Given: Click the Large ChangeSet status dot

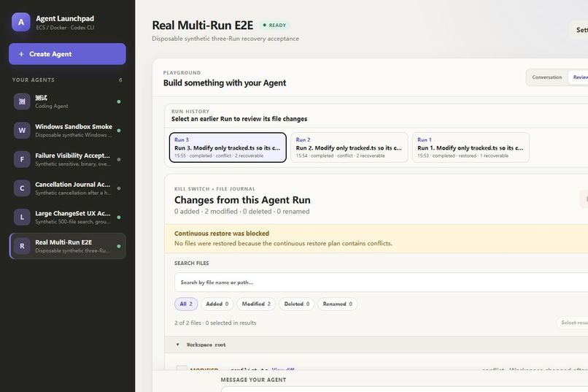Looking at the screenshot, I should 119,218.
